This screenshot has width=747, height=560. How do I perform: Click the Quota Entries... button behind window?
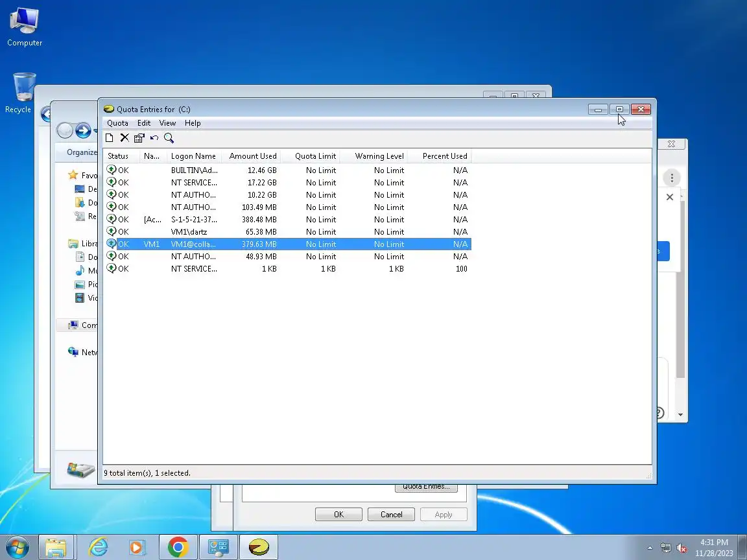click(426, 487)
